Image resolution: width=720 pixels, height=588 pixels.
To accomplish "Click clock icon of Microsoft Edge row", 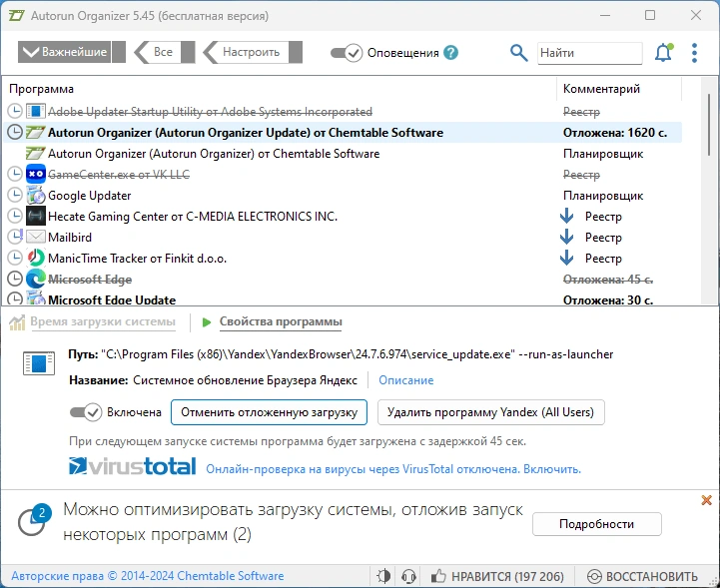I will (15, 279).
